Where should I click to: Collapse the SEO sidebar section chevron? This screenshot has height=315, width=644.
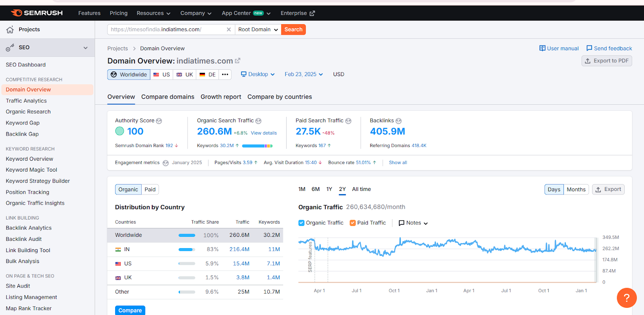(x=85, y=48)
